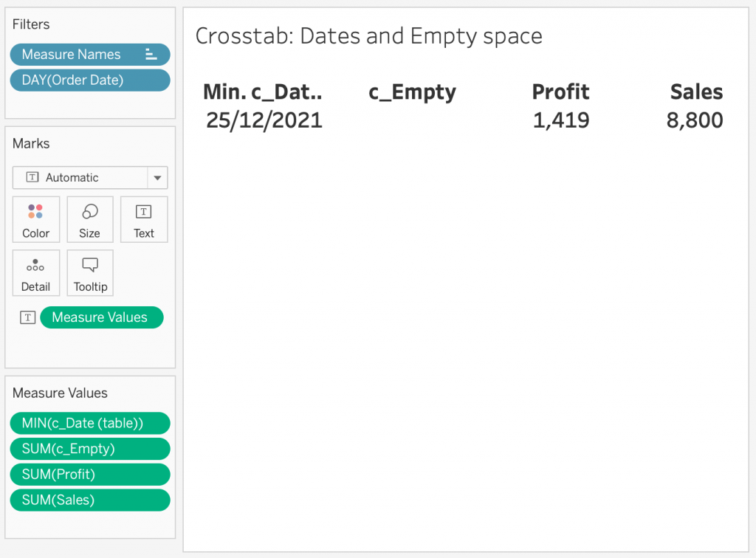Select the MIN(c_Date (table)) pill
756x558 pixels.
tap(89, 423)
